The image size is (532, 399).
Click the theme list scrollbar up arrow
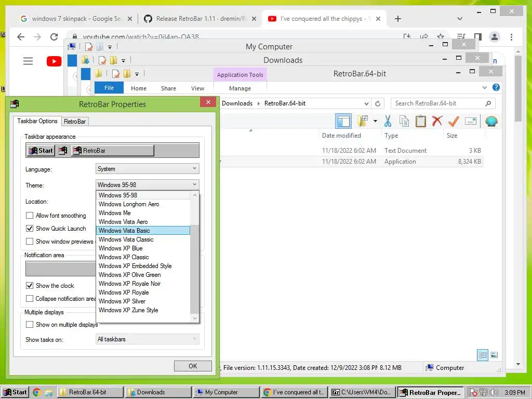click(195, 195)
